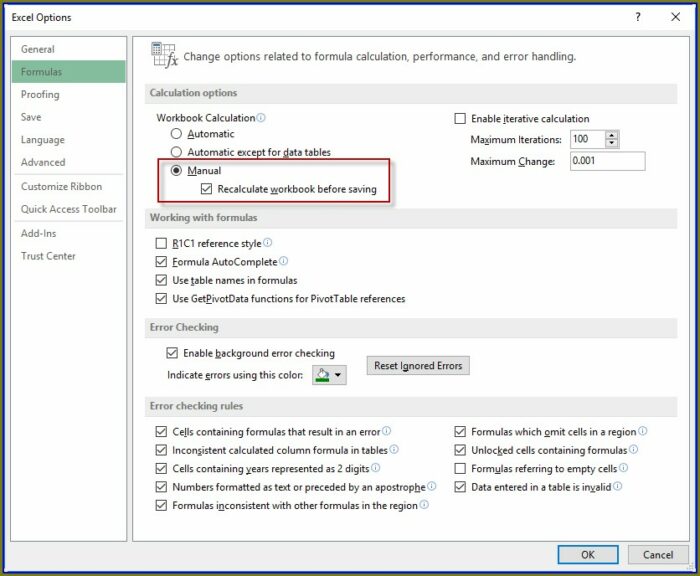Click info icon after 'years represented as 2 digits'
The width and height of the screenshot is (700, 576).
coord(376,467)
